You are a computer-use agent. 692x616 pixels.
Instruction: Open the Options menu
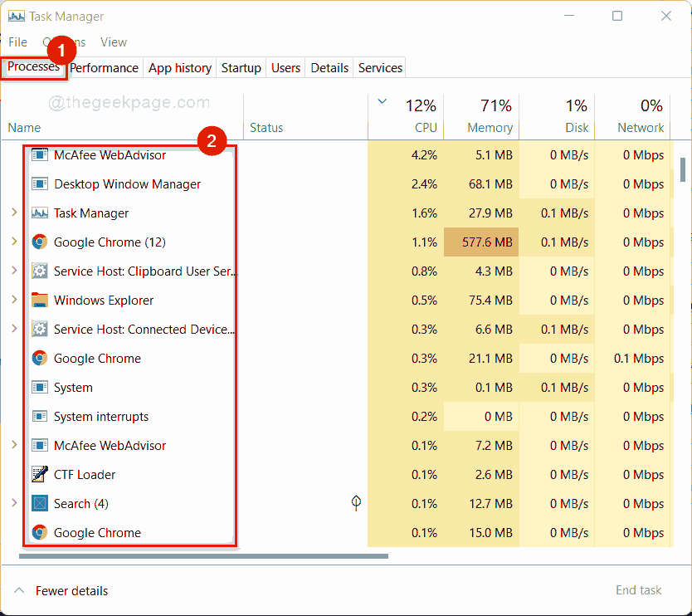[65, 42]
